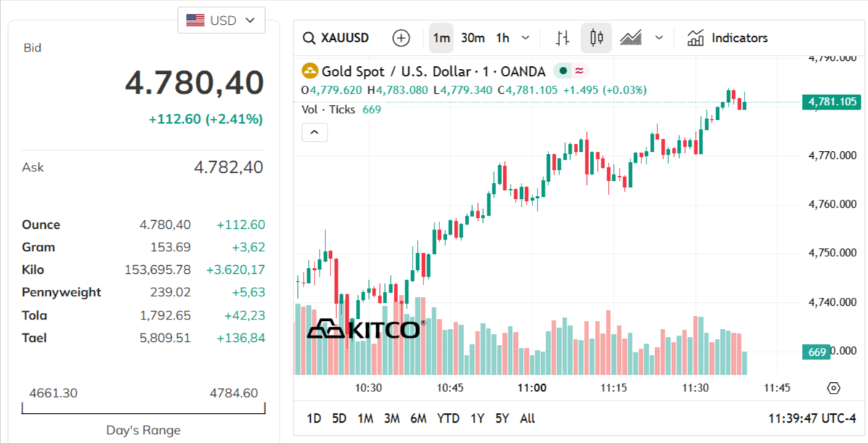This screenshot has width=868, height=443.
Task: Click the 1D range button
Action: tap(314, 418)
